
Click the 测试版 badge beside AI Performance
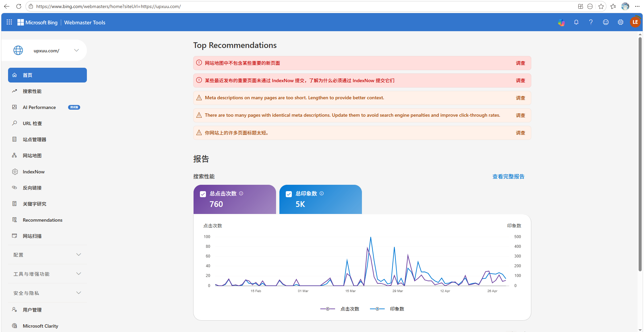74,107
